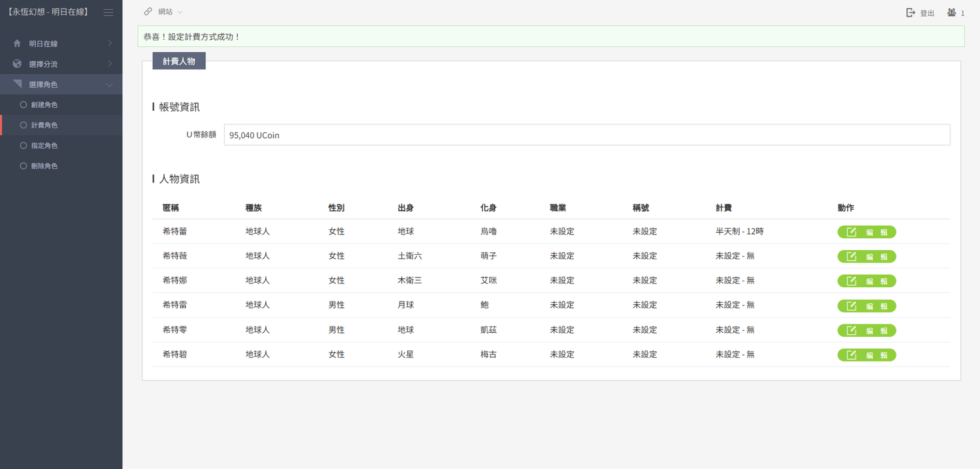Click the U幣餘額 field showing 95,040 UCoin
This screenshot has height=469, width=980.
click(586, 135)
